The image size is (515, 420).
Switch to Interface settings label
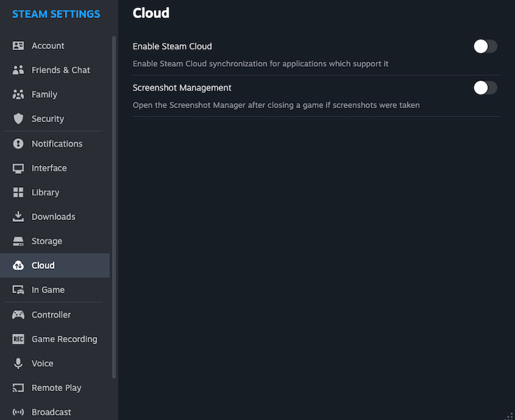tap(50, 168)
